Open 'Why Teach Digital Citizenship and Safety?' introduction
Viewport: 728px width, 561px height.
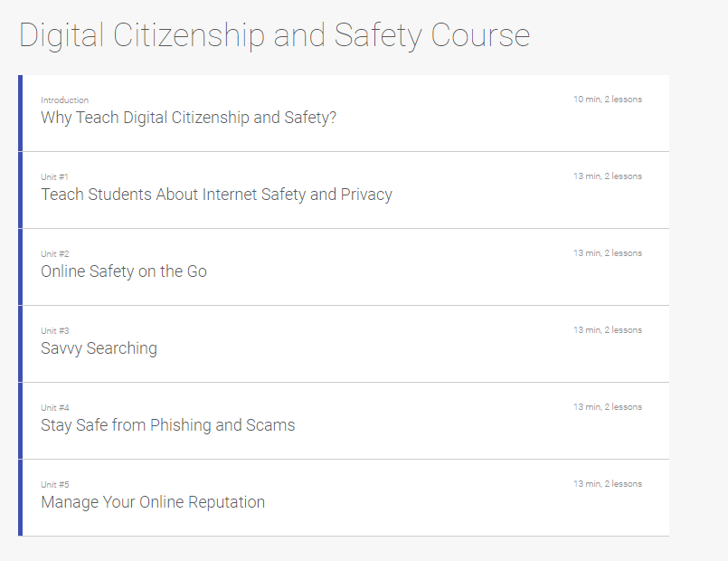[x=188, y=118]
